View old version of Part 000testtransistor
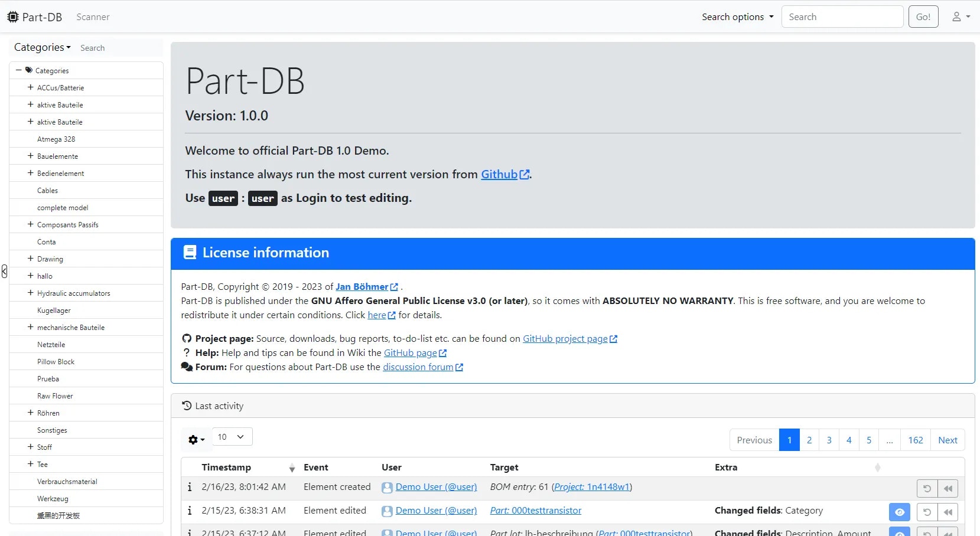980x536 pixels. (x=899, y=512)
